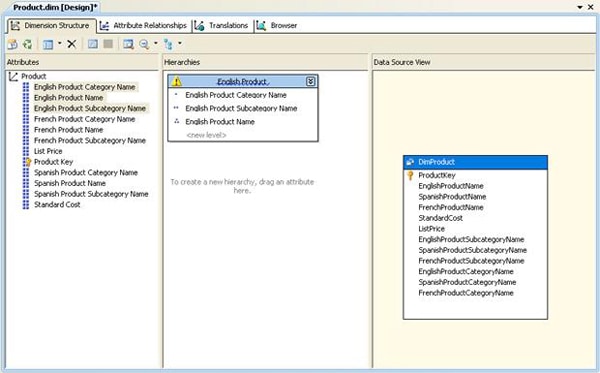This screenshot has height=373, width=600.
Task: Select English Product Category Name hierarchy level
Action: pos(236,95)
